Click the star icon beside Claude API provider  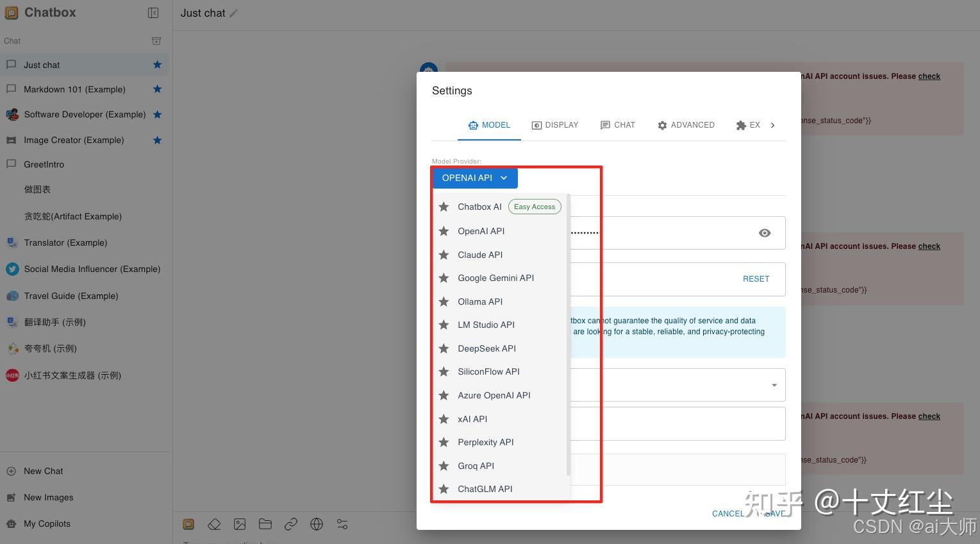point(444,255)
